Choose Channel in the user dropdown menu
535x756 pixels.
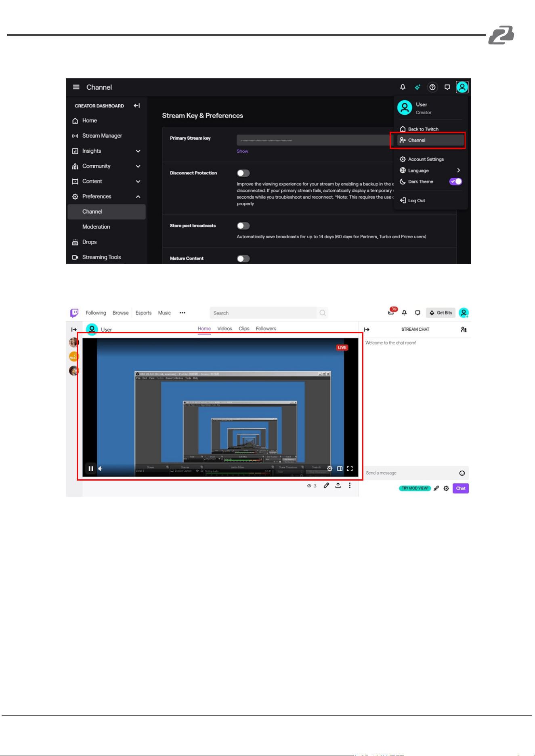pyautogui.click(x=430, y=140)
